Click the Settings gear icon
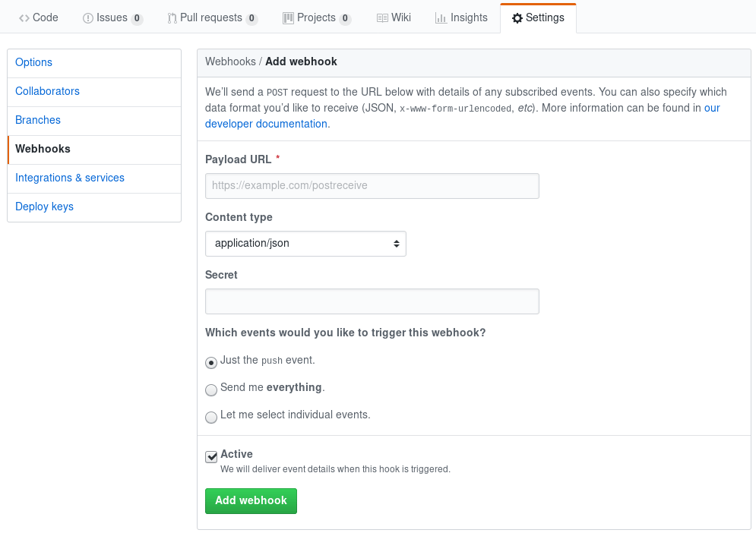Viewport: 756px width, 533px height. click(x=517, y=17)
